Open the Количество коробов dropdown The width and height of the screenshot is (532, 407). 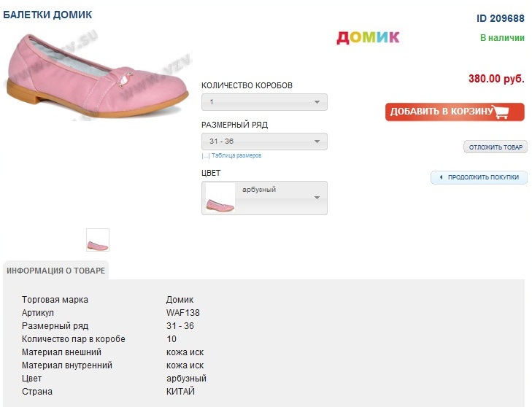tap(264, 102)
